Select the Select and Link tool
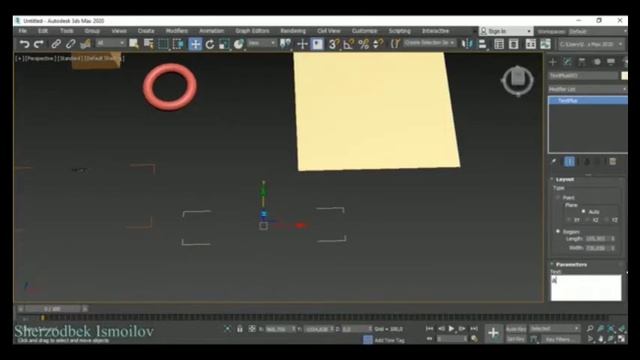640x360 pixels. pyautogui.click(x=56, y=44)
